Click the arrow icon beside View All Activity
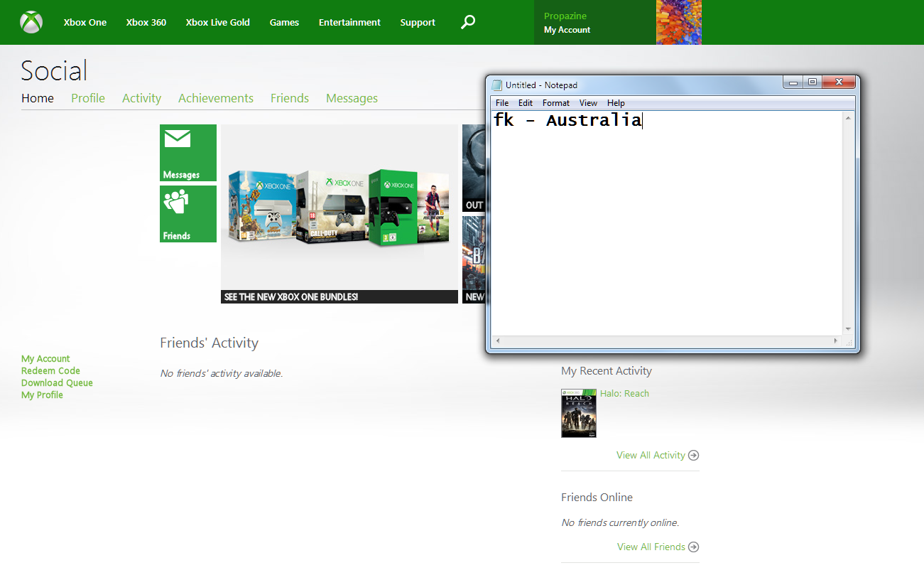This screenshot has height=585, width=924. 694,456
